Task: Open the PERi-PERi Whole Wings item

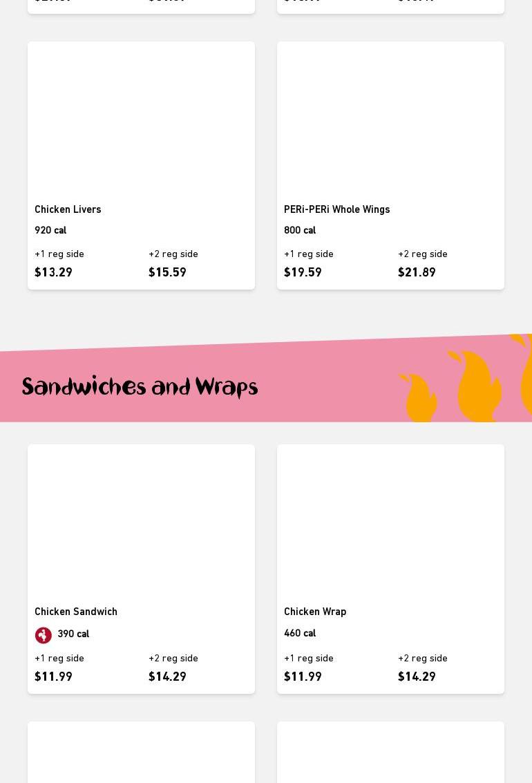Action: (x=391, y=165)
